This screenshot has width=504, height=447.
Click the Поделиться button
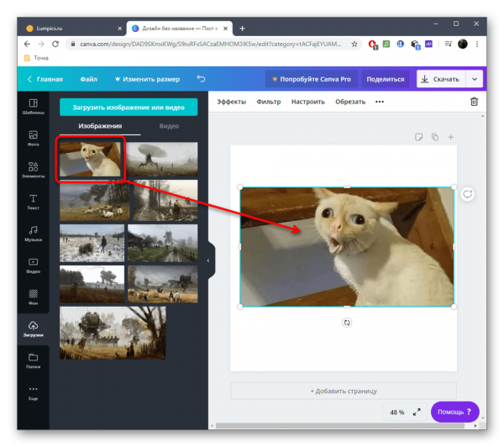[x=386, y=79]
